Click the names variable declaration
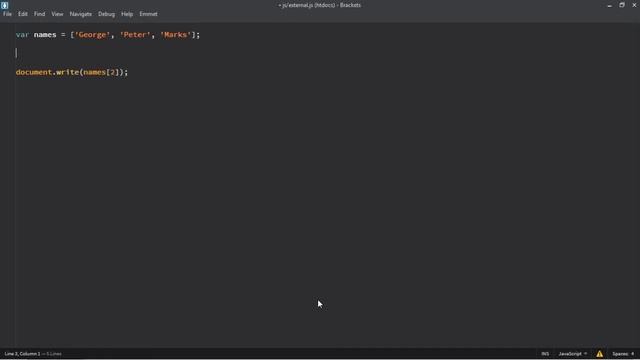This screenshot has width=640, height=360. (x=45, y=35)
